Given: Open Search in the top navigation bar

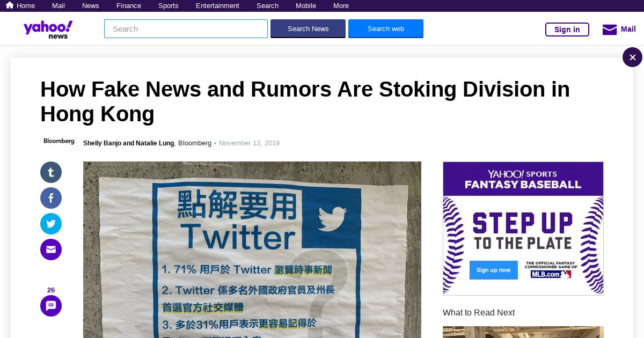Looking at the screenshot, I should pyautogui.click(x=267, y=6).
